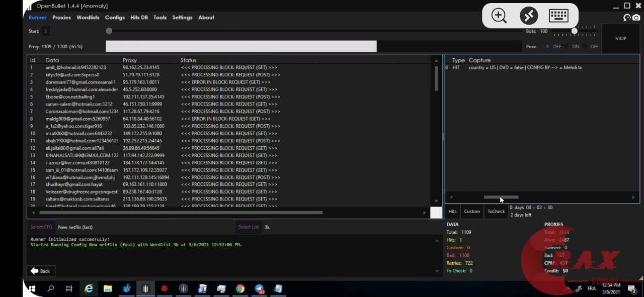Click the bot list scroll-right arrow

424,213
